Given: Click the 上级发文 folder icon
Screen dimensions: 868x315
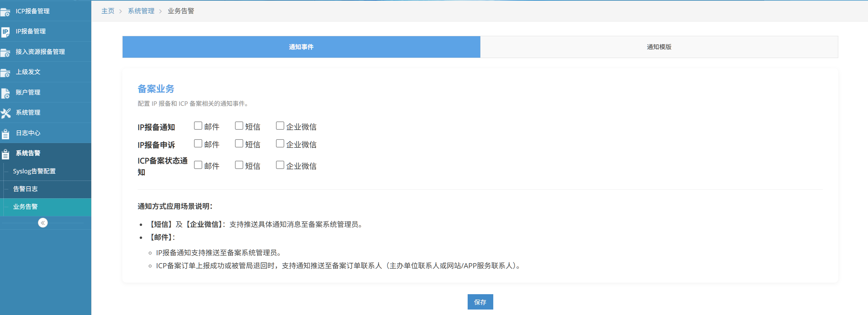Looking at the screenshot, I should tap(5, 73).
